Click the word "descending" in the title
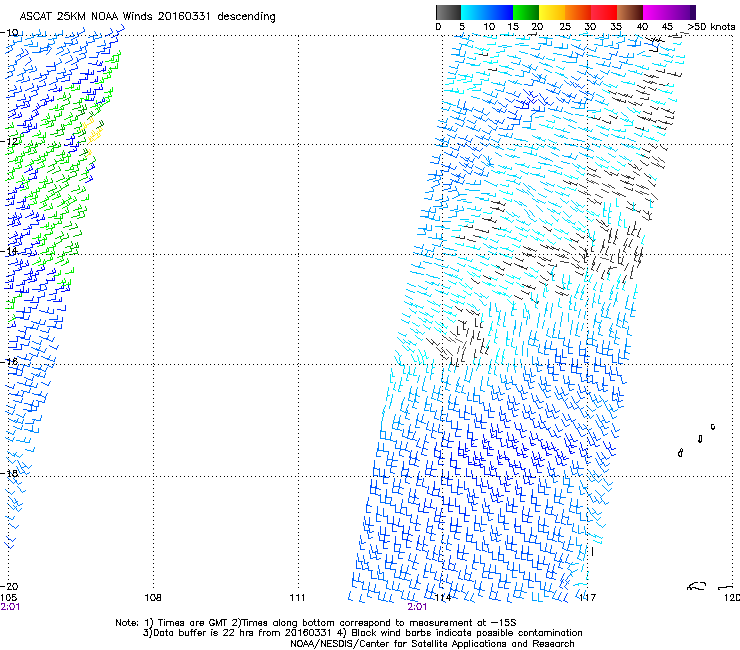This screenshot has width=740, height=650. click(x=246, y=17)
